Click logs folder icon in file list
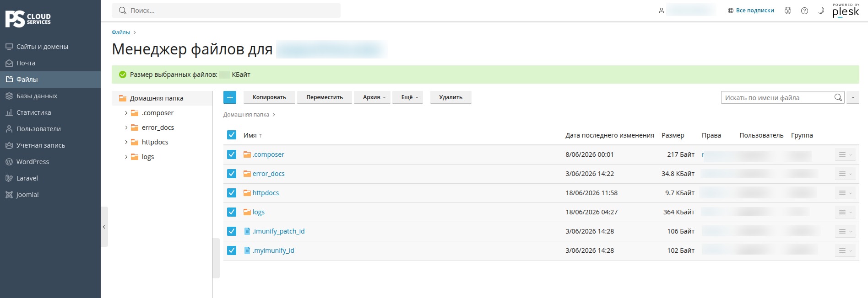The height and width of the screenshot is (298, 868). (x=247, y=212)
